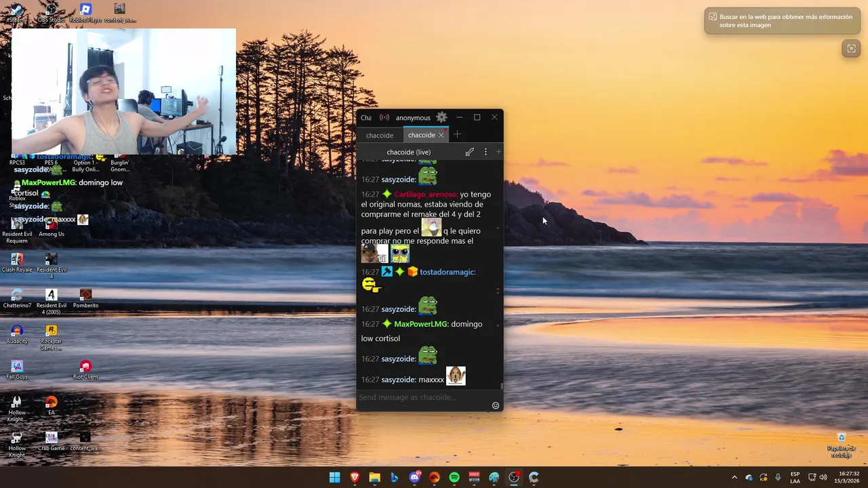Image resolution: width=868 pixels, height=488 pixels.
Task: Select Resident Evil 4 (2005) desktop icon
Action: click(52, 302)
